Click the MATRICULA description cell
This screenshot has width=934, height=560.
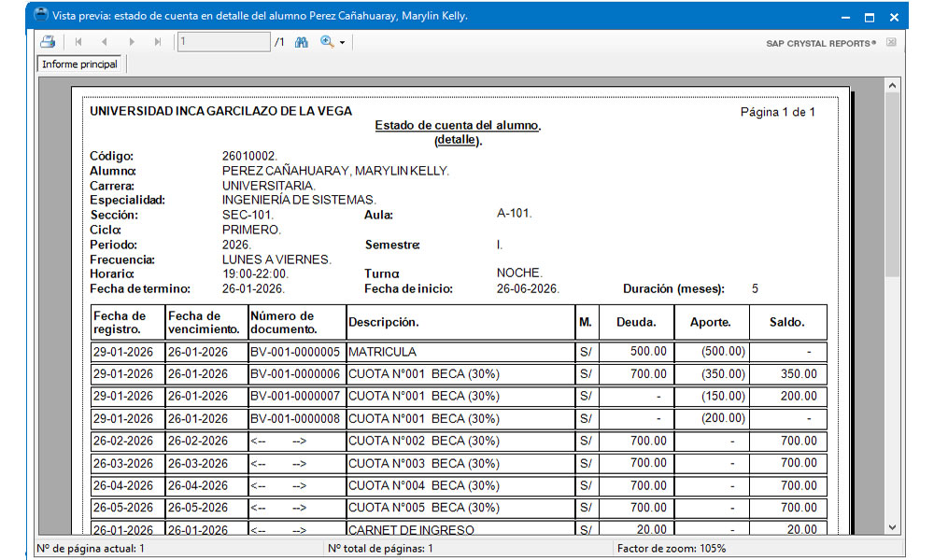[x=460, y=352]
